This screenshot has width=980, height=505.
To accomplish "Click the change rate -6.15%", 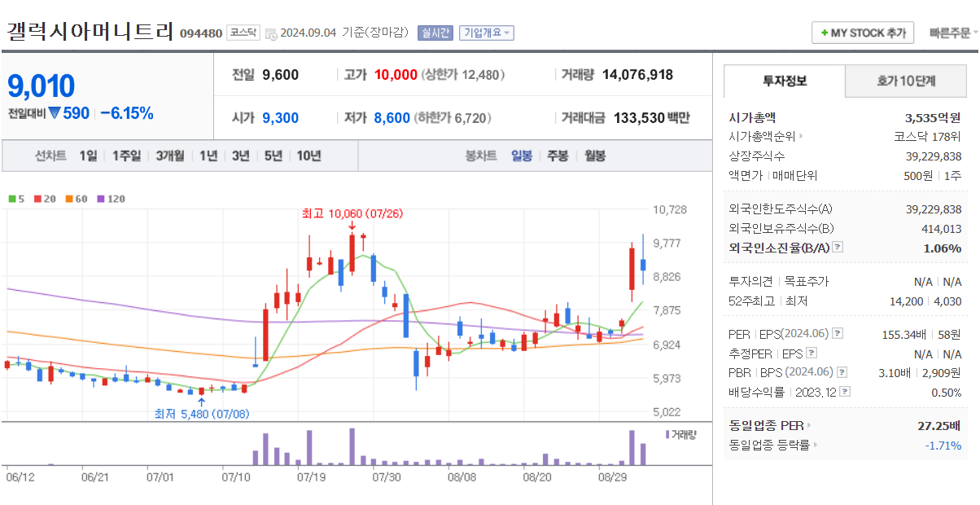I will click(x=126, y=113).
